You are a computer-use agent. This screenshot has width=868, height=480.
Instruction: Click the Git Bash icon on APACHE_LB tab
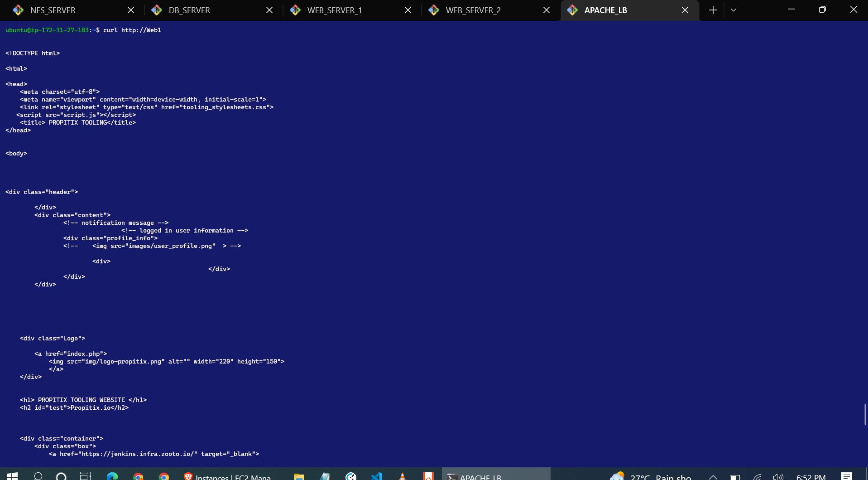tap(572, 10)
